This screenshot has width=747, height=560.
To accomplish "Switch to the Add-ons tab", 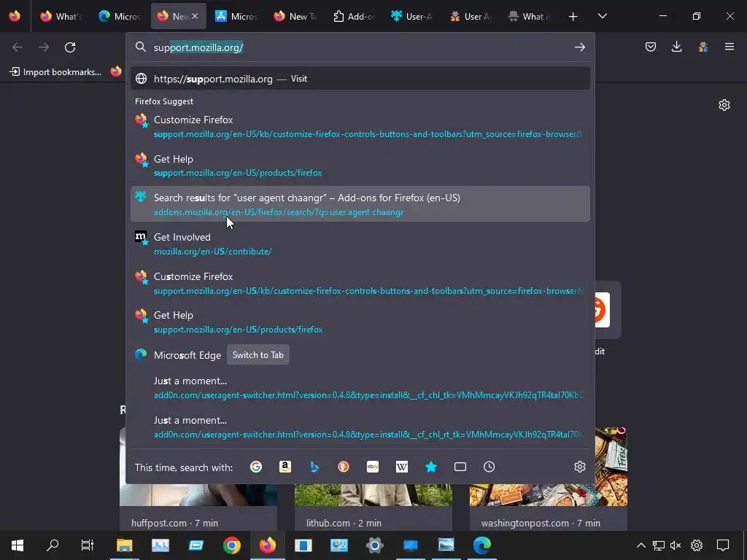I will click(355, 16).
